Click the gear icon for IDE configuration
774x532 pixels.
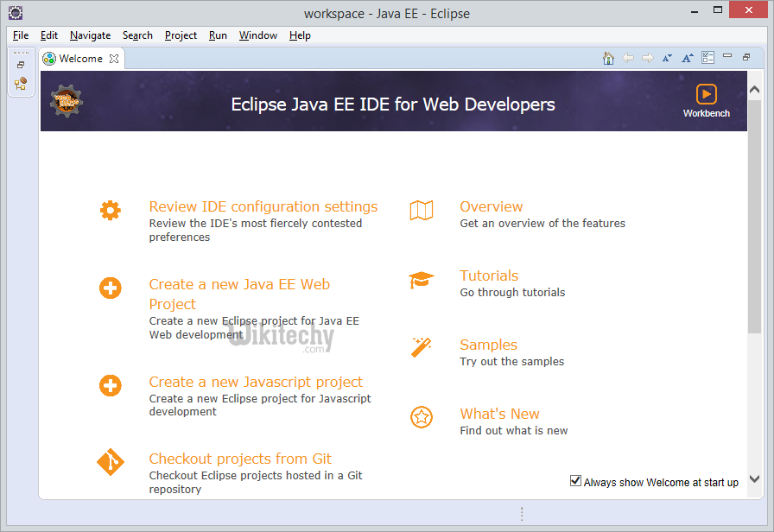[x=111, y=210]
